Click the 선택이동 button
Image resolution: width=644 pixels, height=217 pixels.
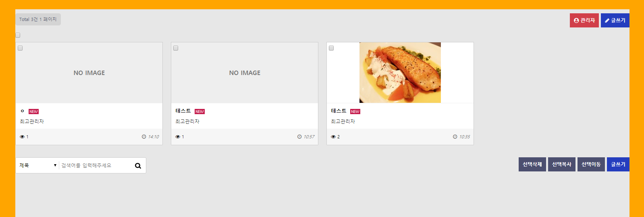[x=591, y=164]
